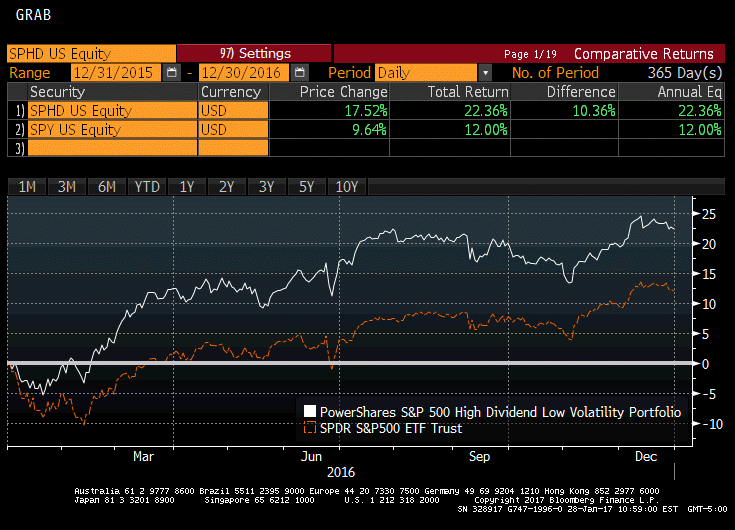Select the 3Y time range tab
The height and width of the screenshot is (530, 735).
click(x=266, y=187)
